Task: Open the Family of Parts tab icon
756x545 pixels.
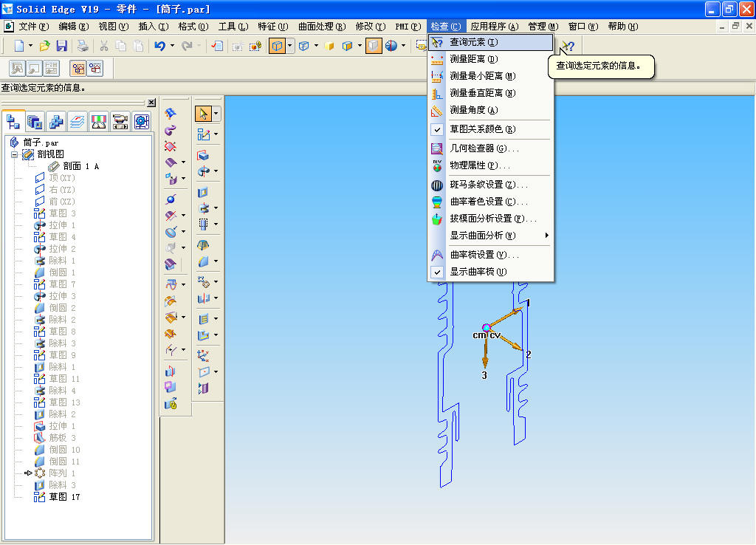Action: point(56,122)
